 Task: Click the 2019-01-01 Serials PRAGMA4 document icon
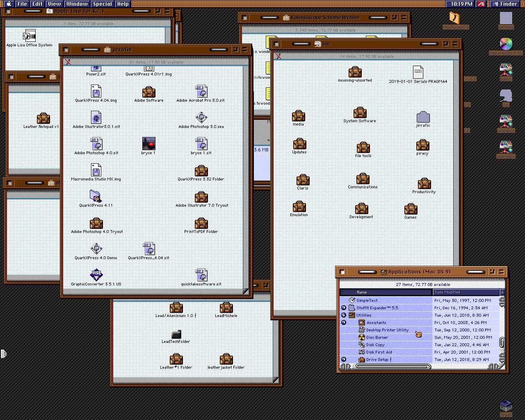(418, 72)
